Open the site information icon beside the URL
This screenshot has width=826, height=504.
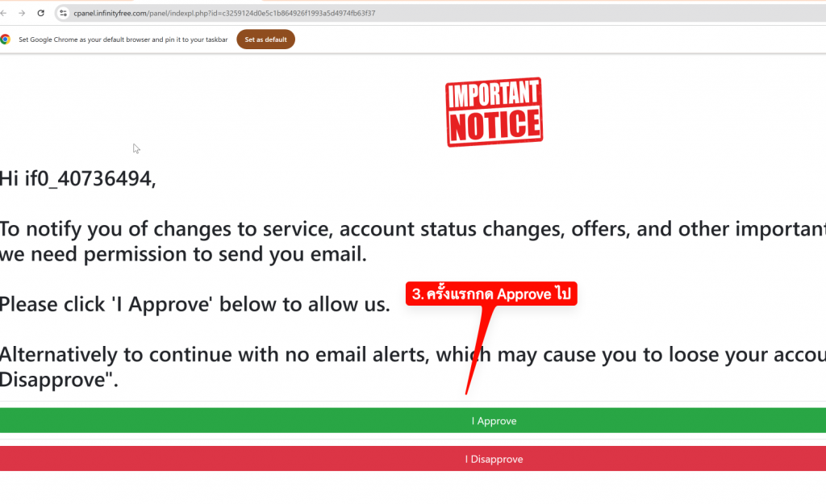point(63,13)
